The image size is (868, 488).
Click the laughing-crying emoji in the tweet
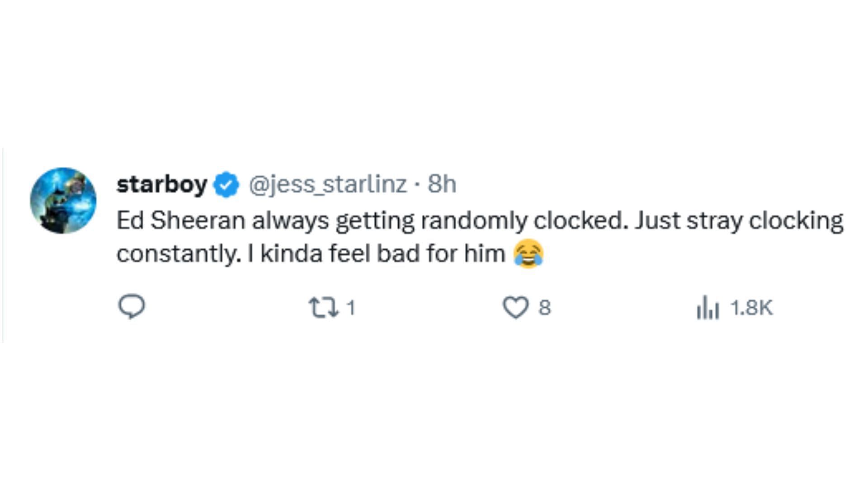pyautogui.click(x=528, y=254)
